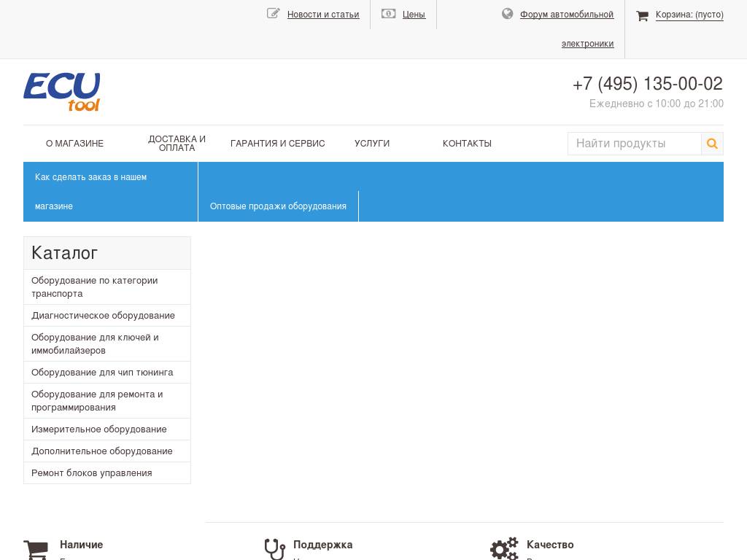Choose Ремонт блоков управления in catalog

(92, 473)
